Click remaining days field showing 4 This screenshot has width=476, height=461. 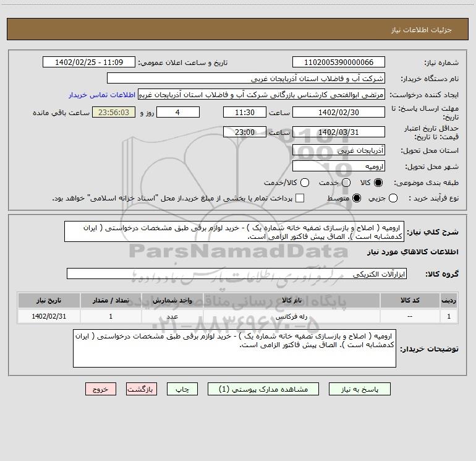(x=178, y=113)
